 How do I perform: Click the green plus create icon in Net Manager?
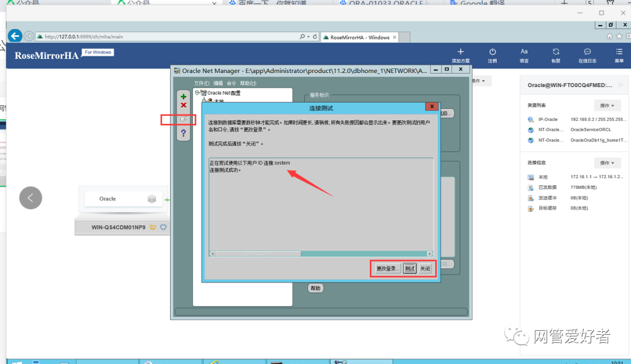[x=183, y=96]
